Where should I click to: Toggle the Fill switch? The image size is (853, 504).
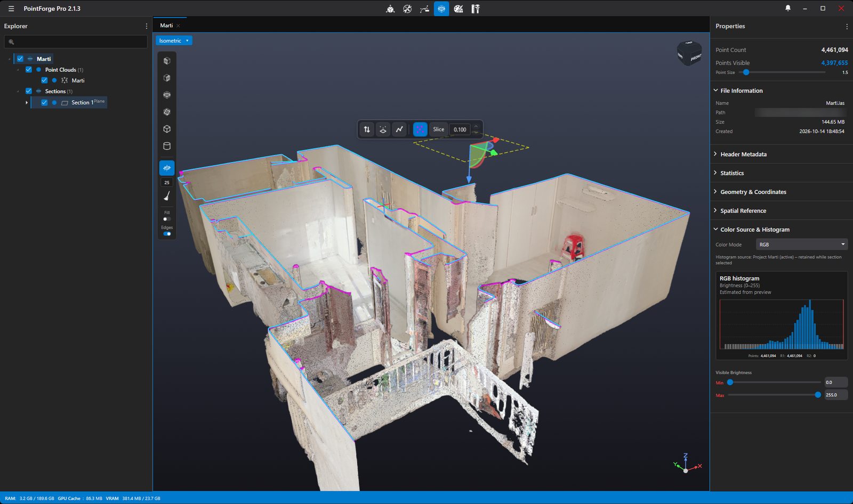point(167,219)
